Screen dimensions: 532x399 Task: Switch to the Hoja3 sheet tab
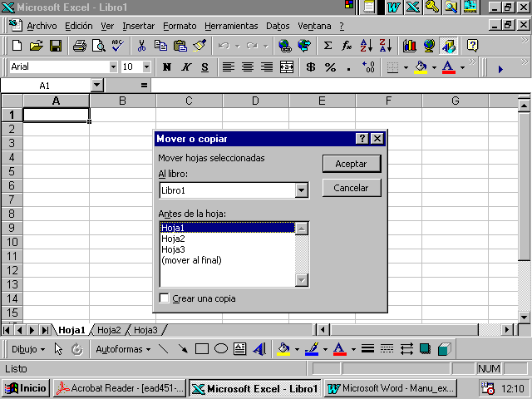[x=145, y=330]
